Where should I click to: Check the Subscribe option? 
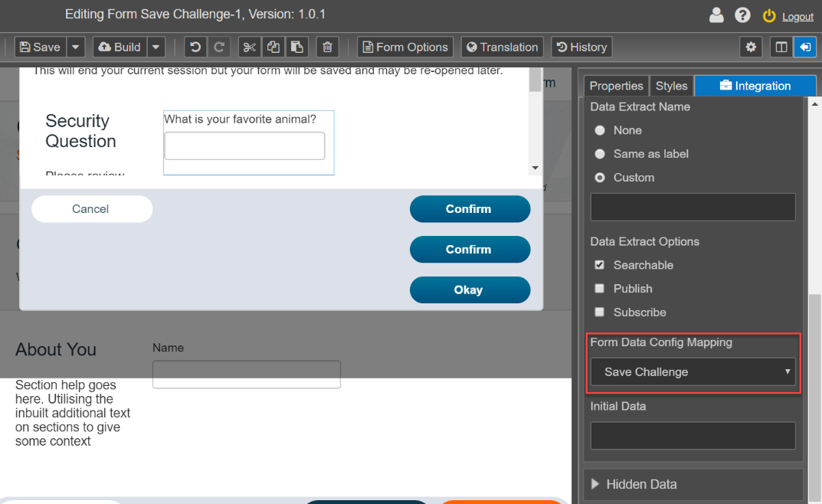(x=599, y=312)
